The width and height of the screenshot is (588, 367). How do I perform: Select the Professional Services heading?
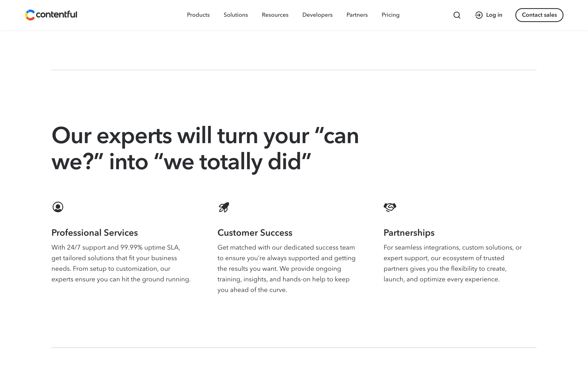(x=95, y=232)
